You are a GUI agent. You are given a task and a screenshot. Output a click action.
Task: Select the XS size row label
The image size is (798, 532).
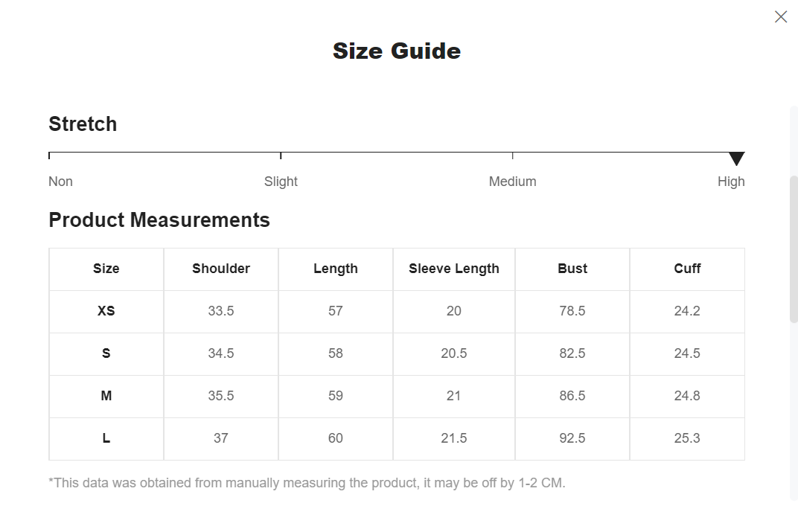tap(106, 311)
